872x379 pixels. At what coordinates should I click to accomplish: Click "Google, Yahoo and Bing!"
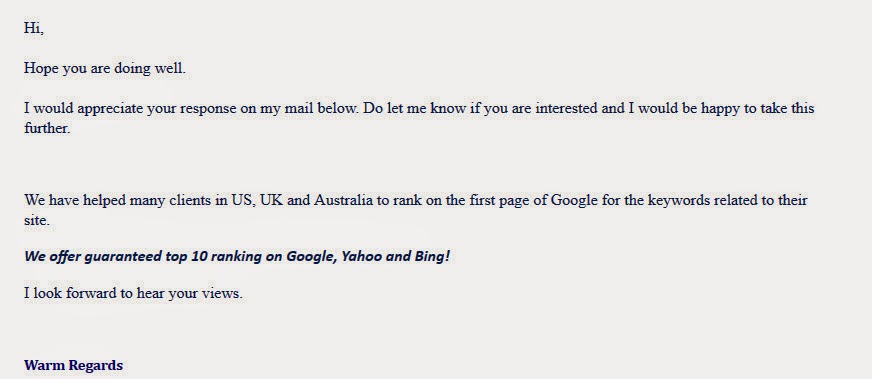(x=368, y=257)
